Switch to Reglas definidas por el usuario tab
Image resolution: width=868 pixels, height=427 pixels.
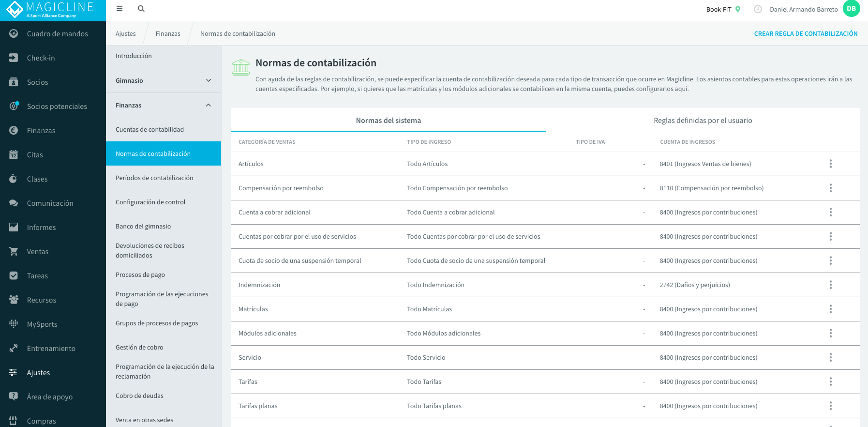703,120
